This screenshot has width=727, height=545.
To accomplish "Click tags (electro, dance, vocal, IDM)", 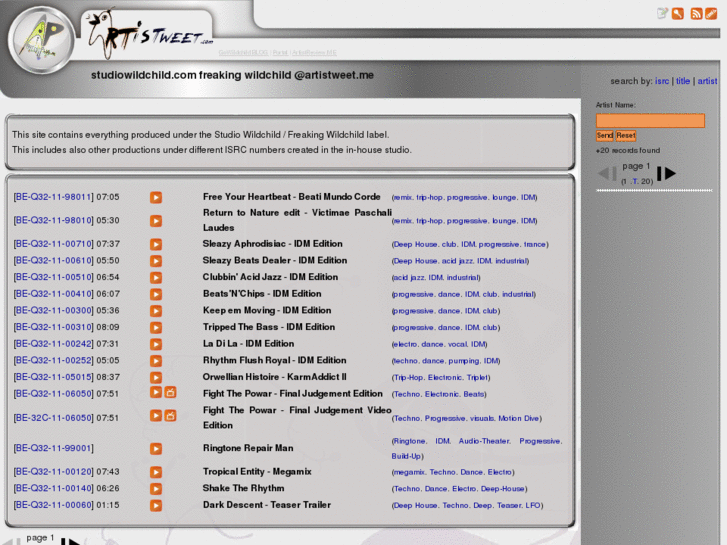I will (x=440, y=345).
